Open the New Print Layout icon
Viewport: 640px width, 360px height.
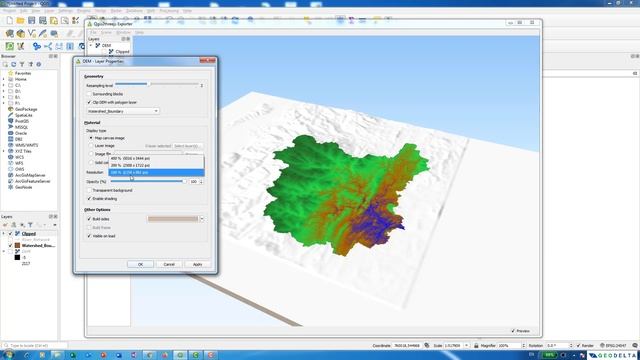pos(53,20)
